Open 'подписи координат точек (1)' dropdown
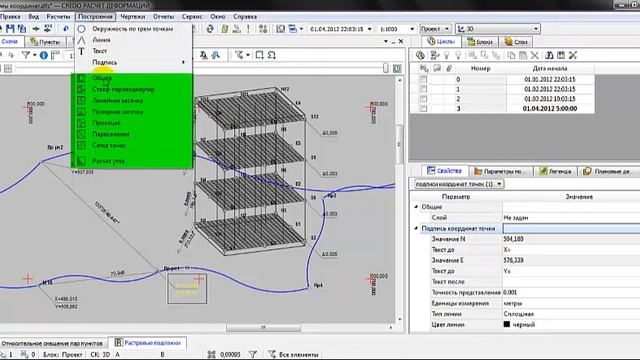Image resolution: width=640 pixels, height=360 pixels. point(459,184)
